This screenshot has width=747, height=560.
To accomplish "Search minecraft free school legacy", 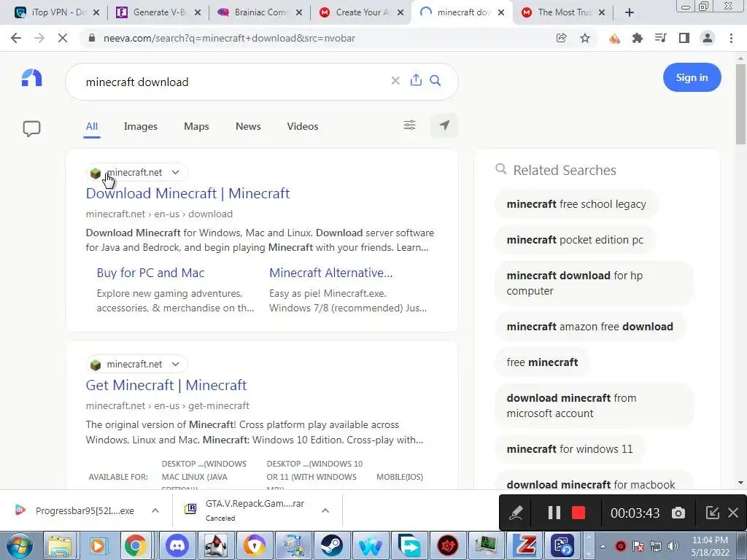I will [x=576, y=204].
